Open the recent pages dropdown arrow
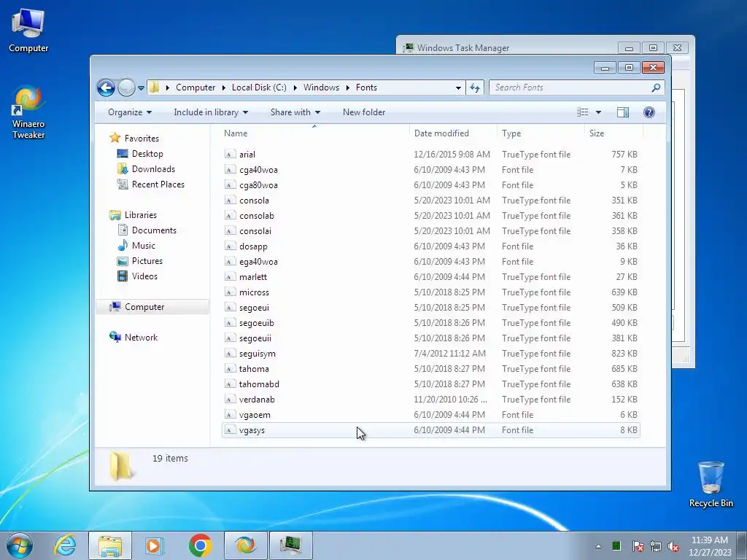This screenshot has height=560, width=747. [x=141, y=88]
